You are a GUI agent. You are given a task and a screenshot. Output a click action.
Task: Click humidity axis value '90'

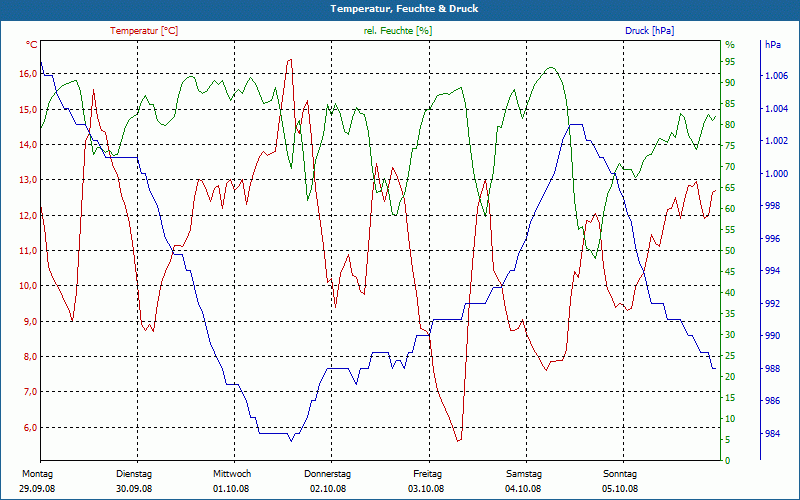tap(731, 83)
